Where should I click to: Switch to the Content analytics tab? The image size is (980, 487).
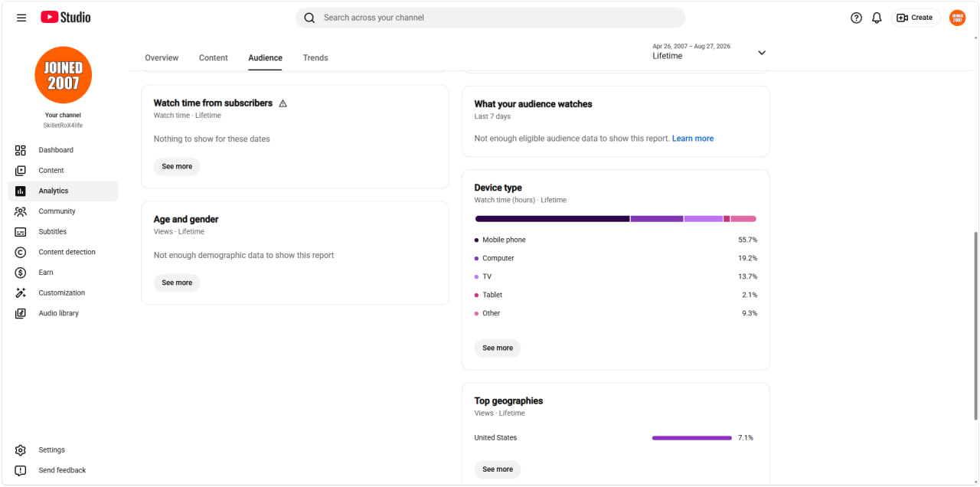(x=214, y=58)
